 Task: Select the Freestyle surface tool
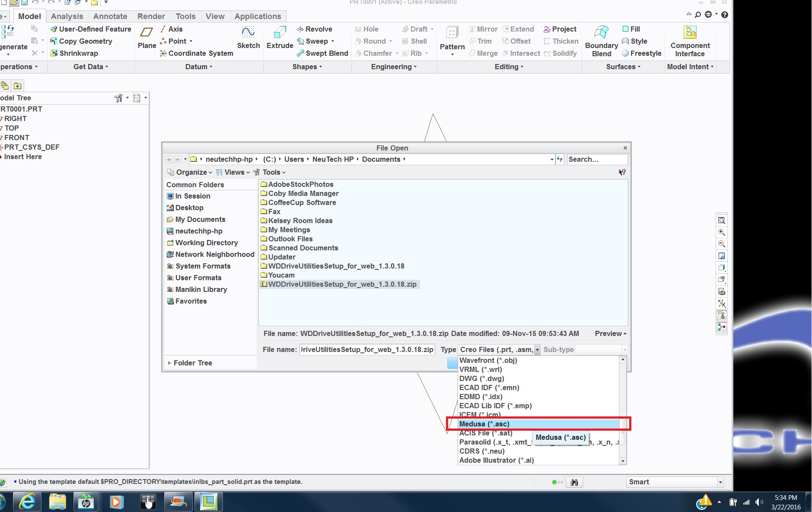click(642, 53)
